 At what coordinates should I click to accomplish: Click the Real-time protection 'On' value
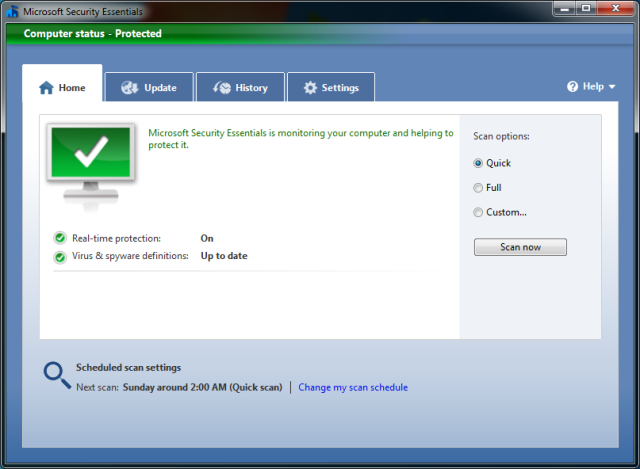tap(207, 238)
